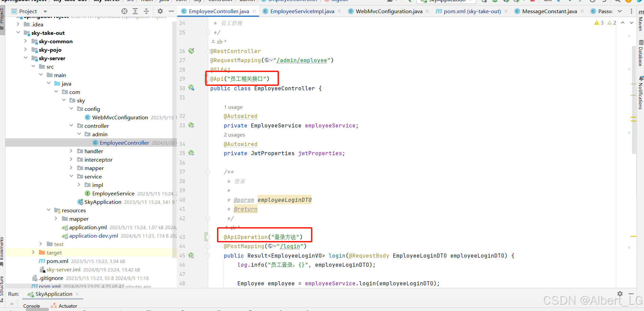The height and width of the screenshot is (311, 644).
Task: Show hidden editor tabs dropdown
Action: click(620, 11)
